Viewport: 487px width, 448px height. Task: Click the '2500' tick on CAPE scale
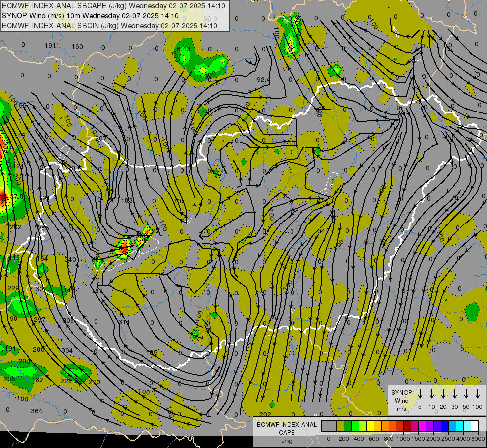[x=449, y=439]
